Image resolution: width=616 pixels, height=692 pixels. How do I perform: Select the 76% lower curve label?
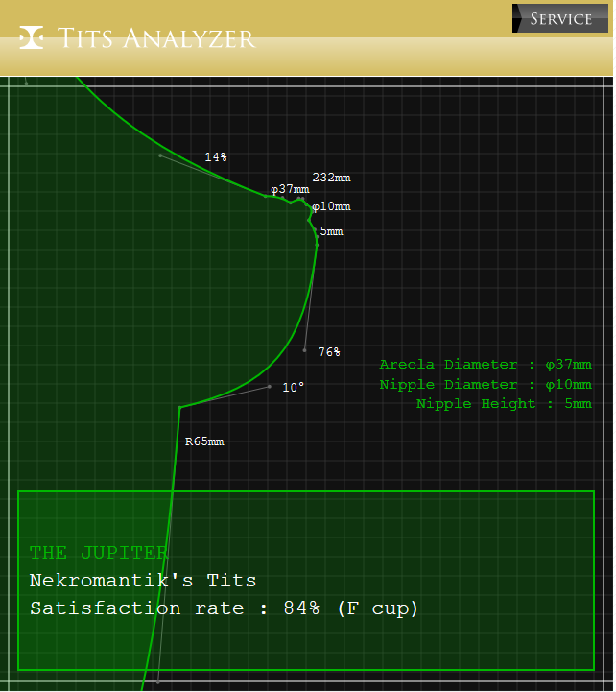[330, 352]
